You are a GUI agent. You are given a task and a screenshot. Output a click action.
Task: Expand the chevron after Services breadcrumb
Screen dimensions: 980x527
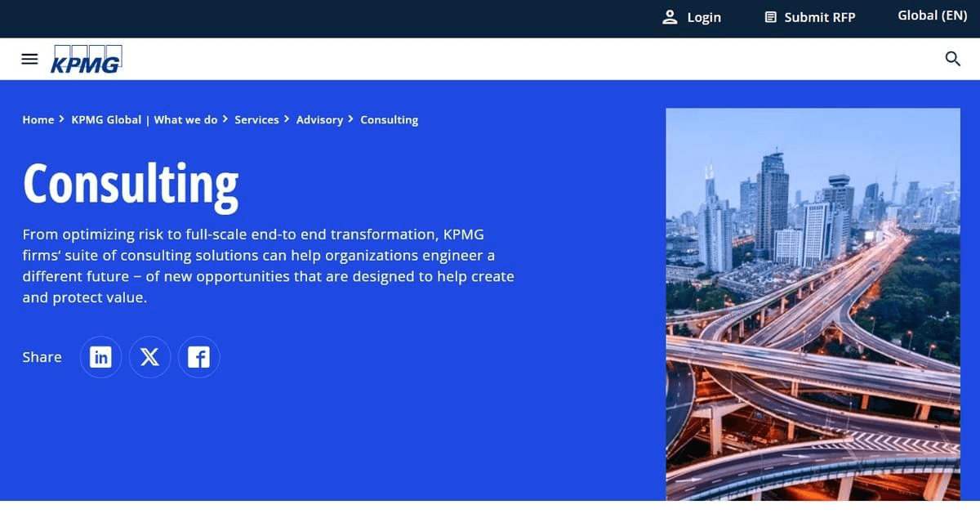point(287,118)
